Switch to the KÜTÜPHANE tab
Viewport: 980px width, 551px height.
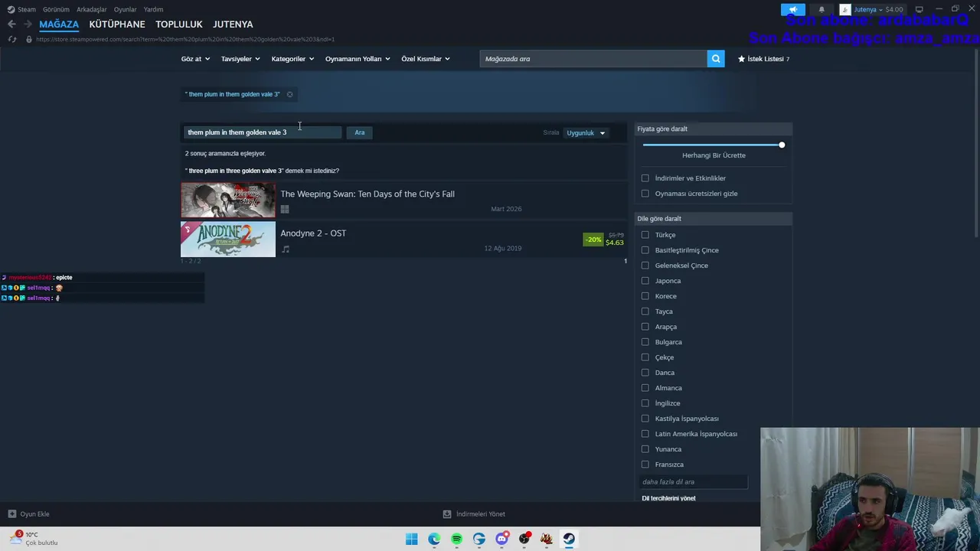click(x=117, y=24)
